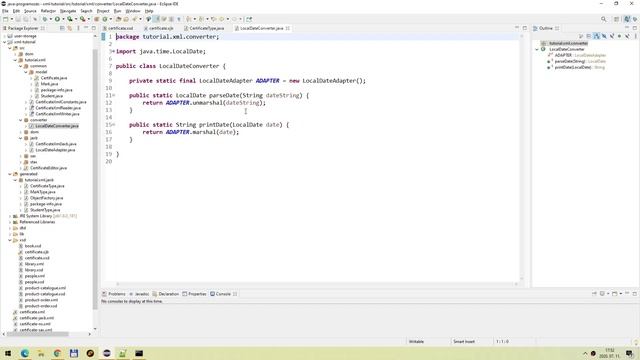This screenshot has width=640, height=360.
Task: Click the Collapse All icon in Package Explorer
Action: (62, 28)
